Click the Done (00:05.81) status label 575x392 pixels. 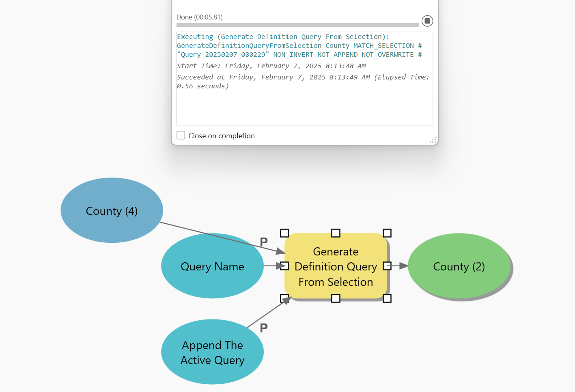199,17
